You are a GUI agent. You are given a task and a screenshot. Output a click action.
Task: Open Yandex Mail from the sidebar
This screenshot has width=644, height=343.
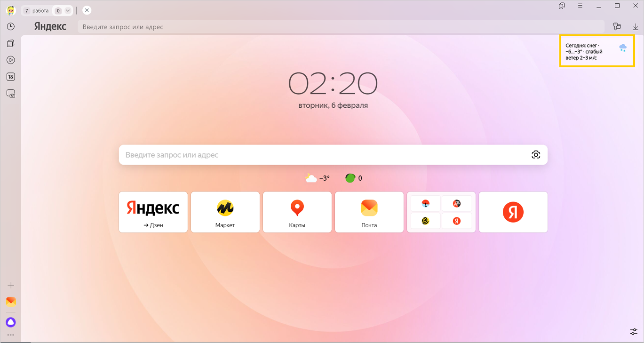11,302
